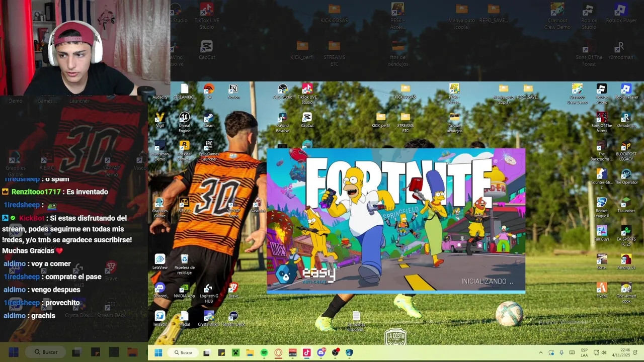Launch TikTok LIVE Studio desktop icon
This screenshot has width=644, height=362.
307,94
